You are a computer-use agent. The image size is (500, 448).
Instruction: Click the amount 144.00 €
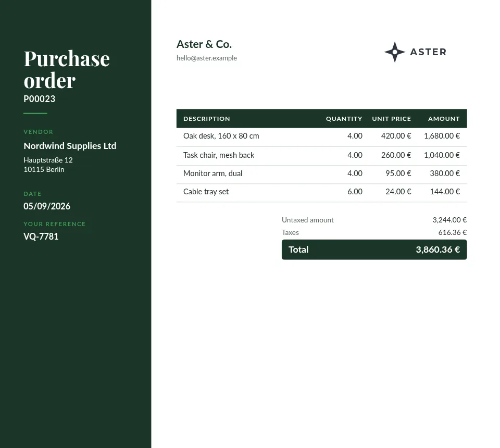click(444, 192)
